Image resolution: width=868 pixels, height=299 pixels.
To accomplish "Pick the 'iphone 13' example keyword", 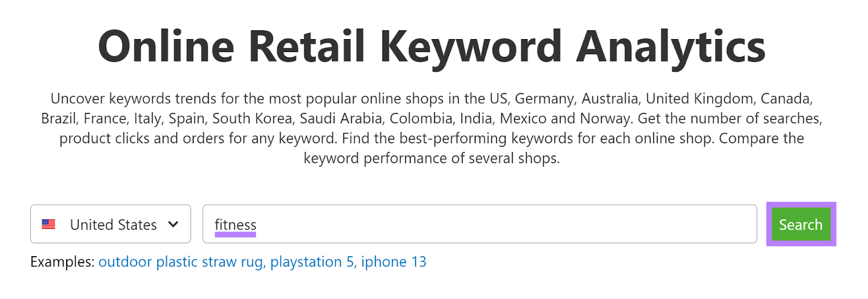I will point(394,262).
